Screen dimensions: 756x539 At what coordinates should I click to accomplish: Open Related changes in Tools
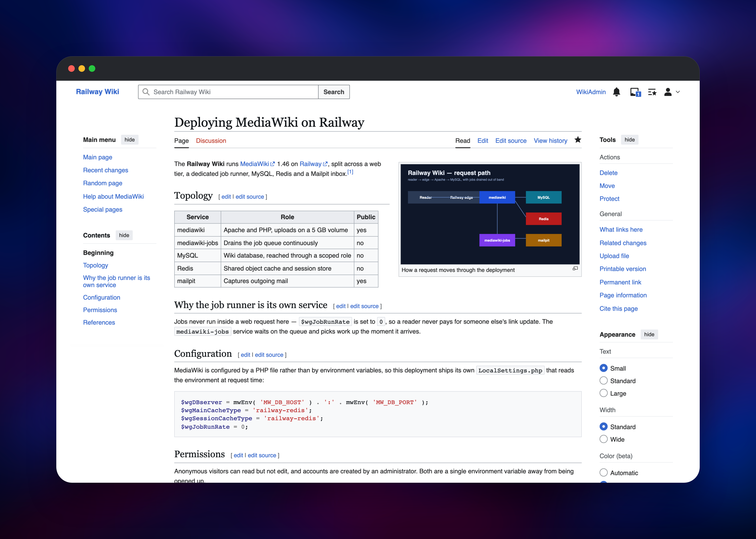[x=623, y=243]
